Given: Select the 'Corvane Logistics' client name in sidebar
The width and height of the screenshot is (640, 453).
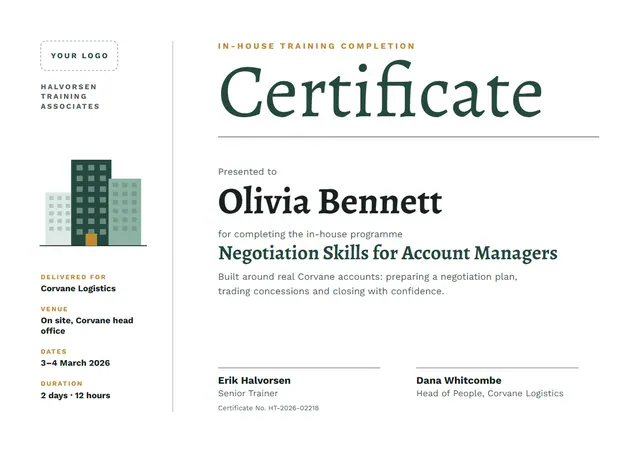Looking at the screenshot, I should pyautogui.click(x=78, y=289).
